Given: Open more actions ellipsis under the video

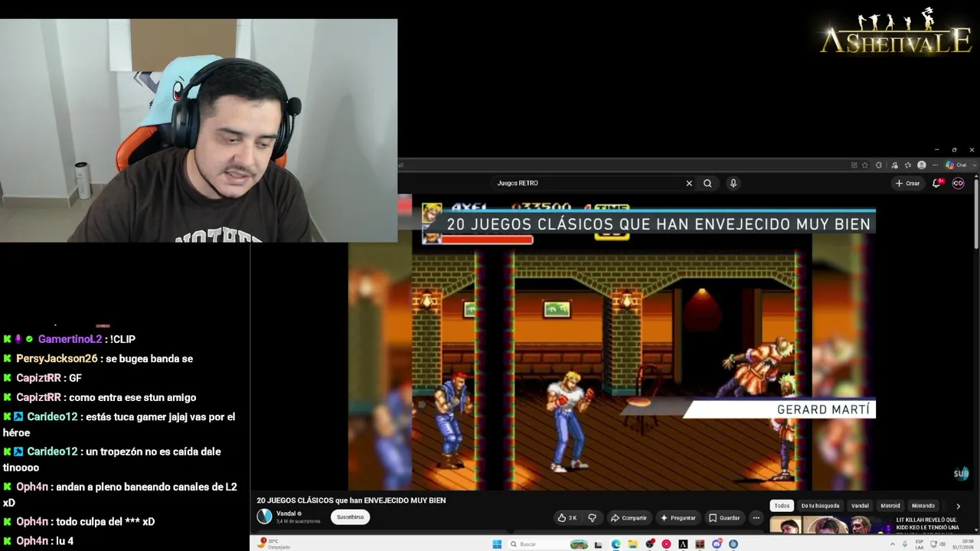Looking at the screenshot, I should pyautogui.click(x=756, y=518).
